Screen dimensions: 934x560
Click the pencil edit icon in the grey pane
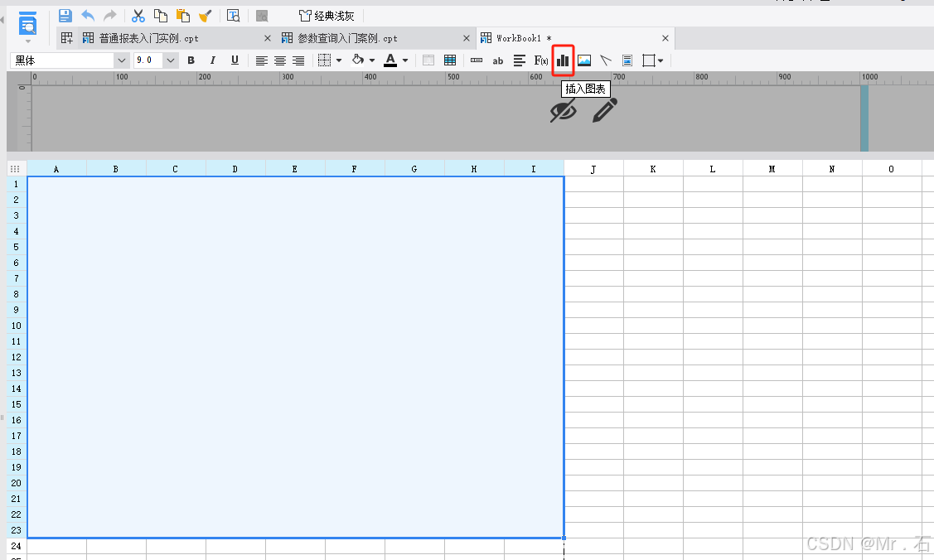(x=605, y=110)
